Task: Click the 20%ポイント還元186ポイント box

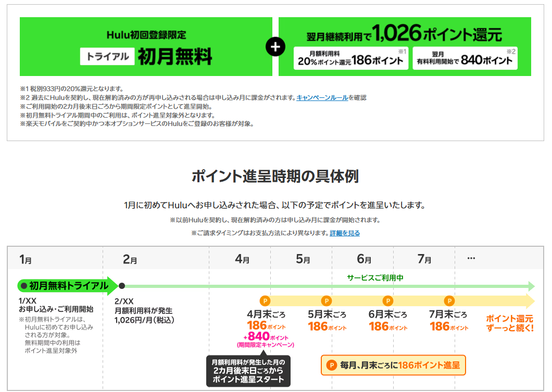Action: click(x=351, y=58)
